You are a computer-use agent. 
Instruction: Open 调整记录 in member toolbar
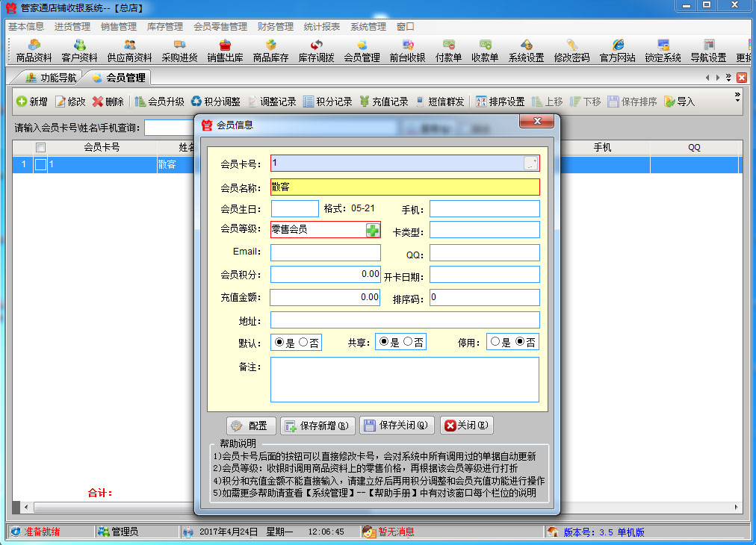[x=272, y=102]
